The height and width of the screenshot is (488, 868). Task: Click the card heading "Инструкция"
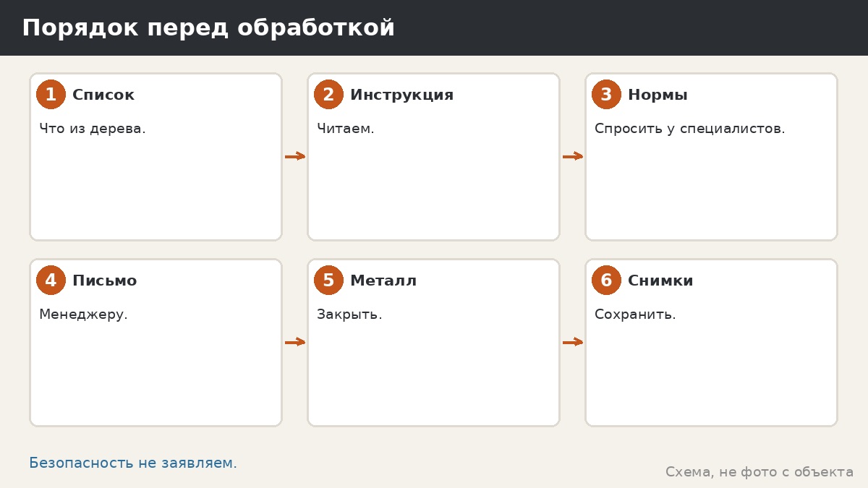pos(401,95)
